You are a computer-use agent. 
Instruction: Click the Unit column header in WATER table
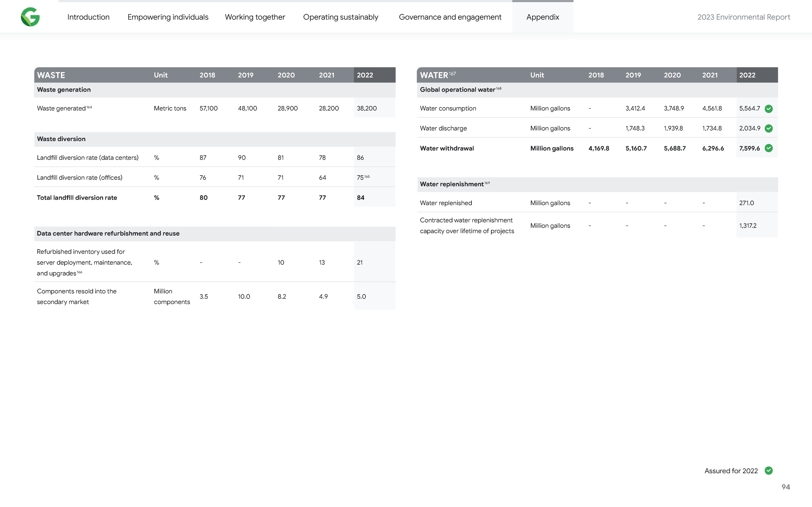click(537, 75)
